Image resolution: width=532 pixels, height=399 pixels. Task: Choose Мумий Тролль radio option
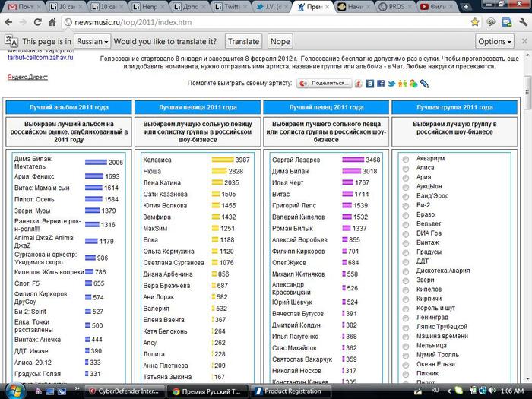405,356
